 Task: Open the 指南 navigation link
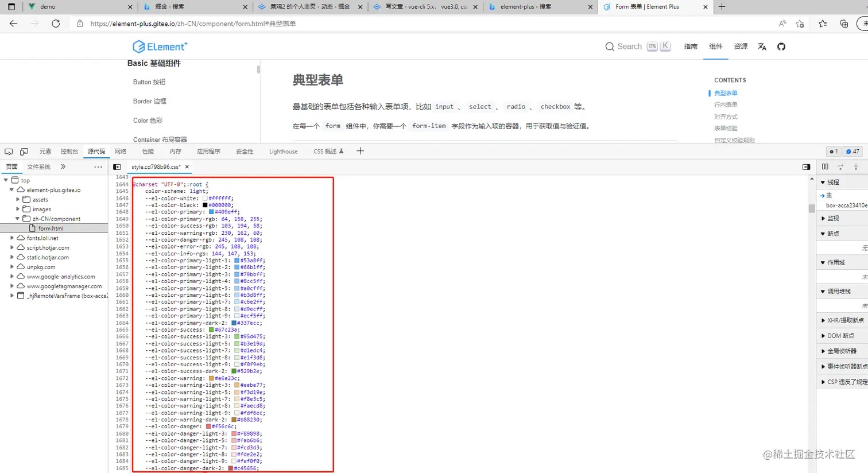[691, 46]
